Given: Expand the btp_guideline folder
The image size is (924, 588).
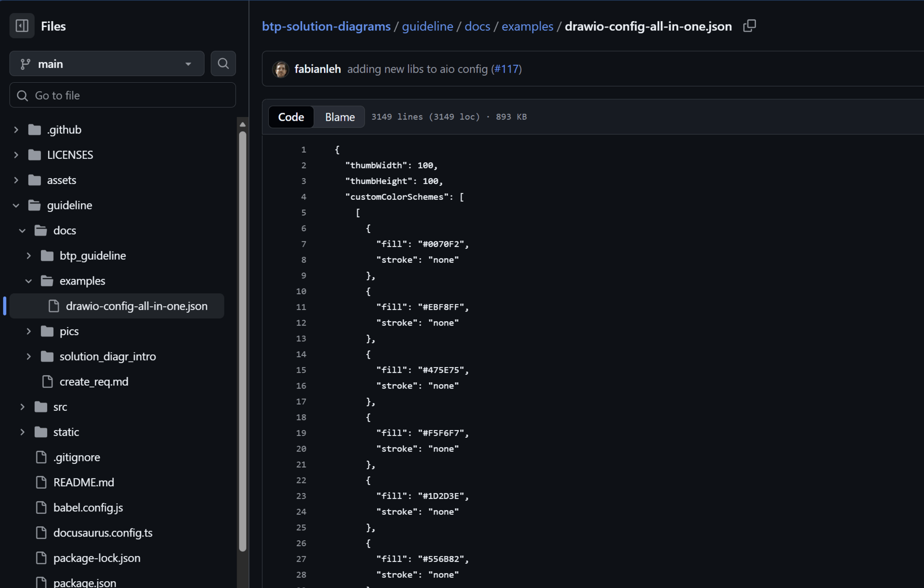Looking at the screenshot, I should pyautogui.click(x=28, y=256).
